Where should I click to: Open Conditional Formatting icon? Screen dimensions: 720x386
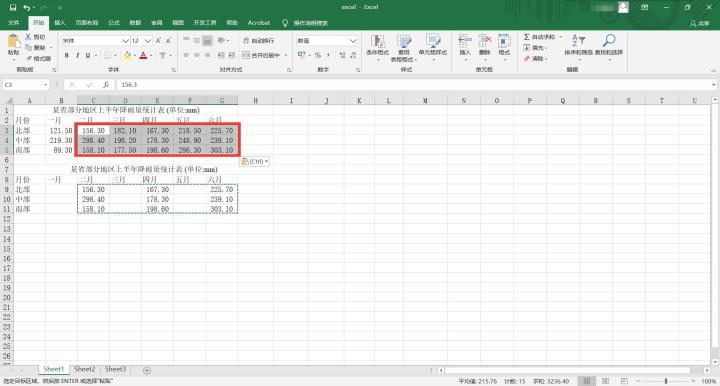[x=377, y=42]
